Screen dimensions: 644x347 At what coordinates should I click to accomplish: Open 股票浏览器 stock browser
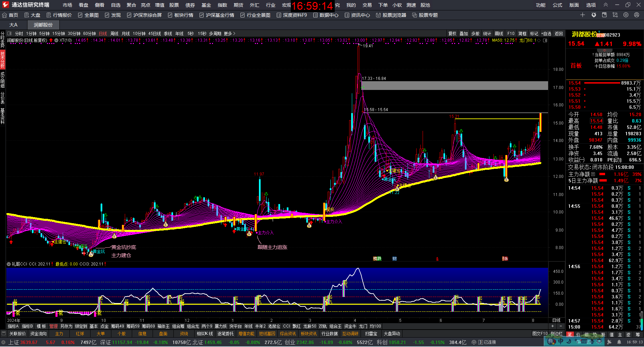pos(391,15)
